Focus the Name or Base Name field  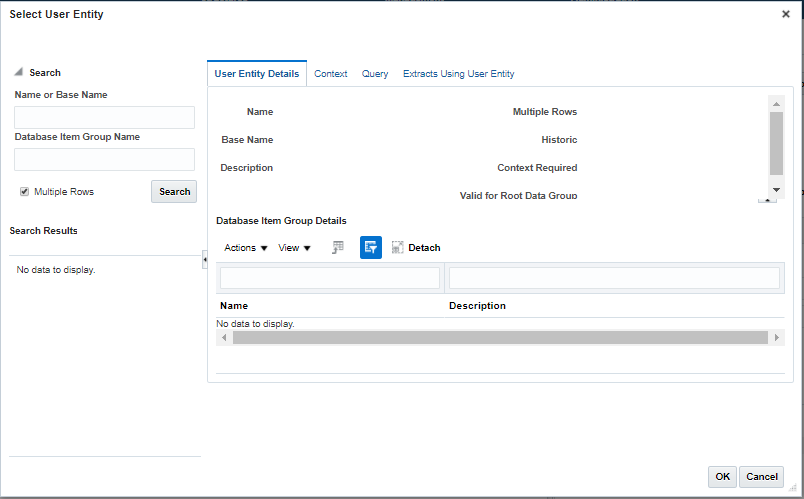click(105, 117)
